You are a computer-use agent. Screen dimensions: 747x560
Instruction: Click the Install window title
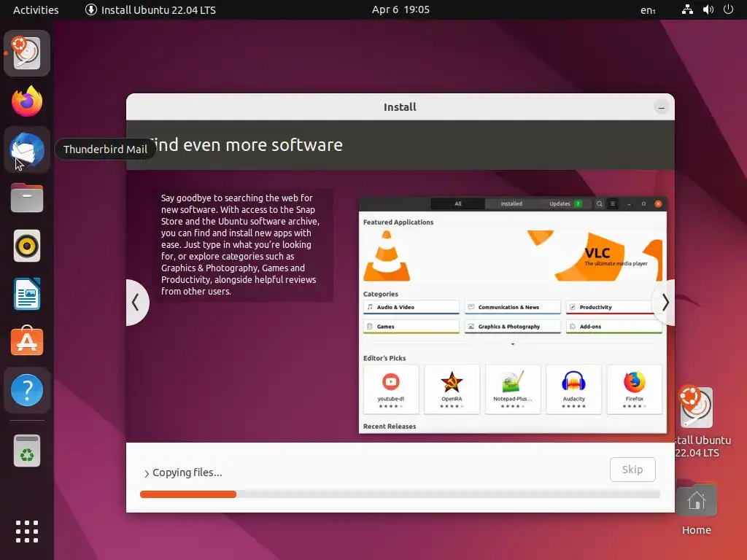[x=400, y=107]
